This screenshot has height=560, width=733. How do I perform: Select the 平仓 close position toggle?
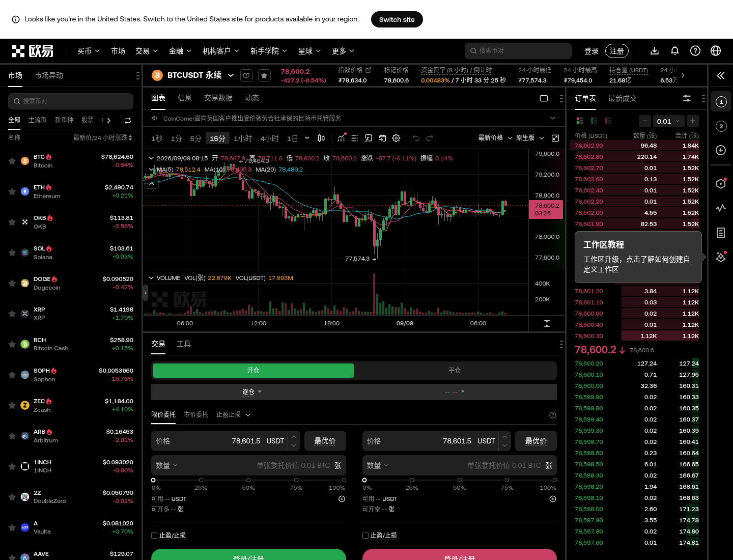click(x=455, y=371)
